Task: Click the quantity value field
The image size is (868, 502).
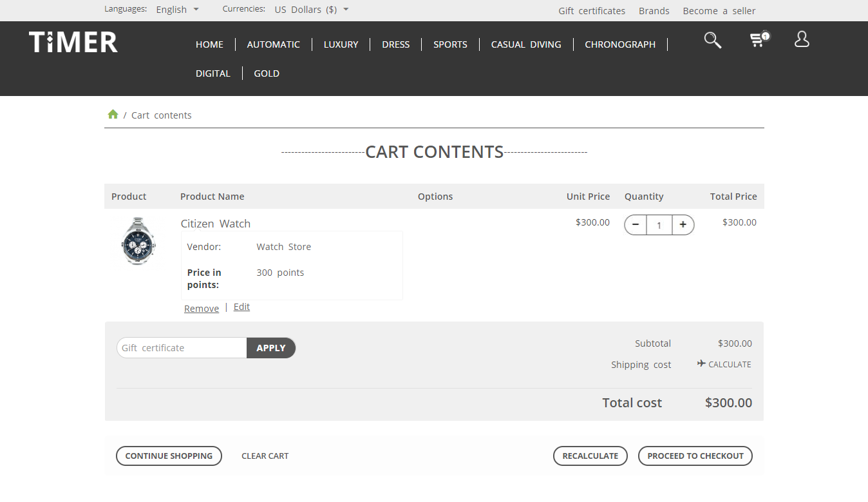Action: pyautogui.click(x=659, y=225)
